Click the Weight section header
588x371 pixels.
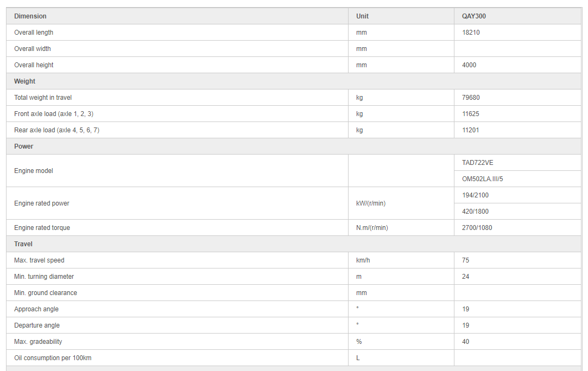tap(25, 81)
